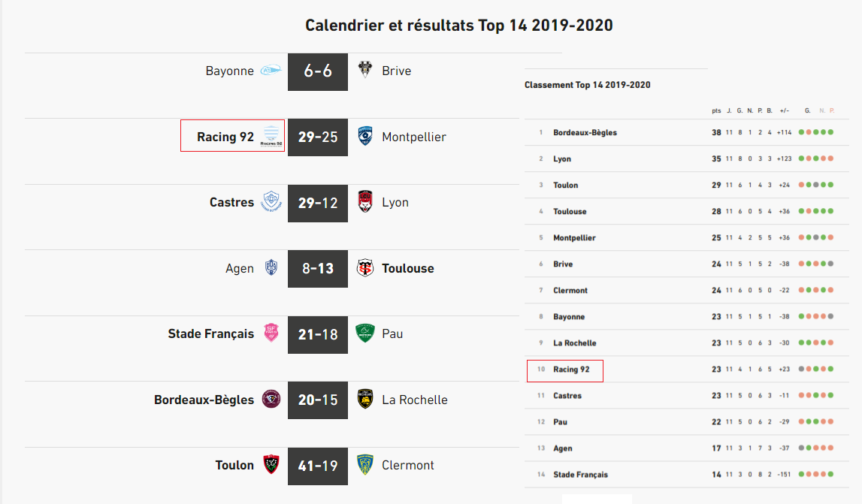Click the Bayonne club logo
Screen dimensions: 862x504
271,71
